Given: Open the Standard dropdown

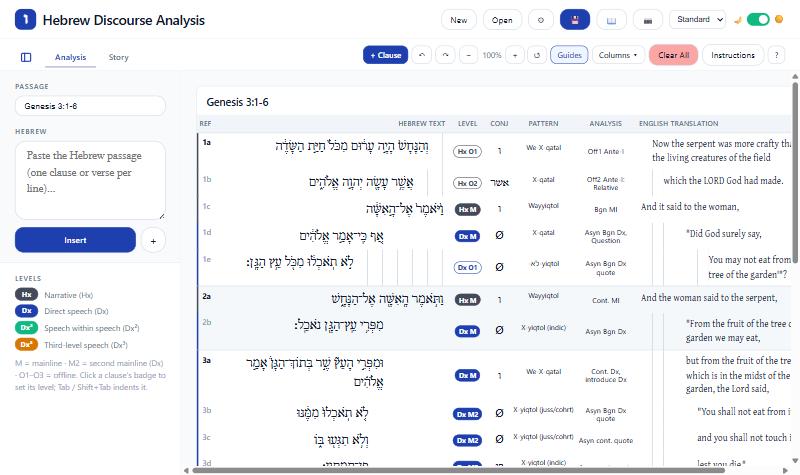Looking at the screenshot, I should click(x=698, y=19).
